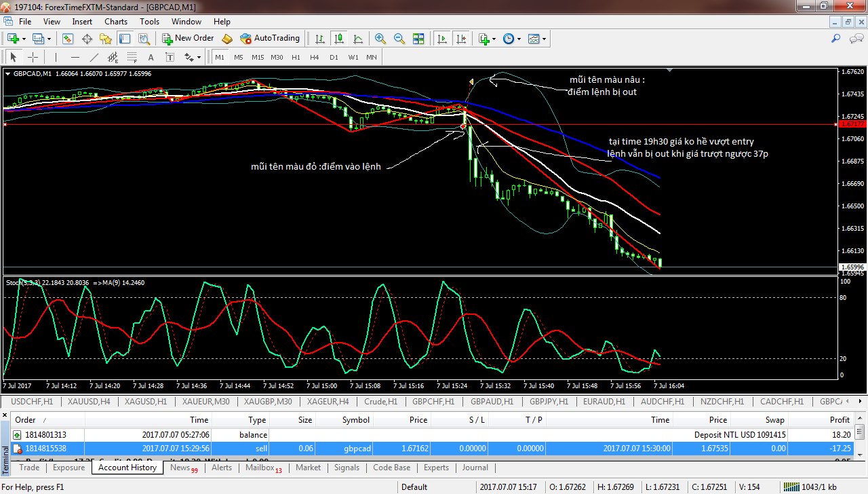
Task: Switch to line chart display
Action: 357,39
